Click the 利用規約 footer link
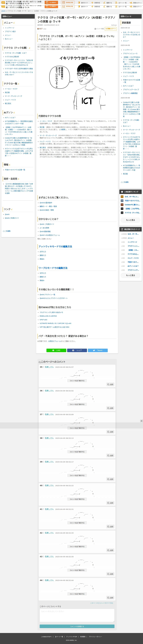This screenshot has width=143, height=644. point(83,637)
